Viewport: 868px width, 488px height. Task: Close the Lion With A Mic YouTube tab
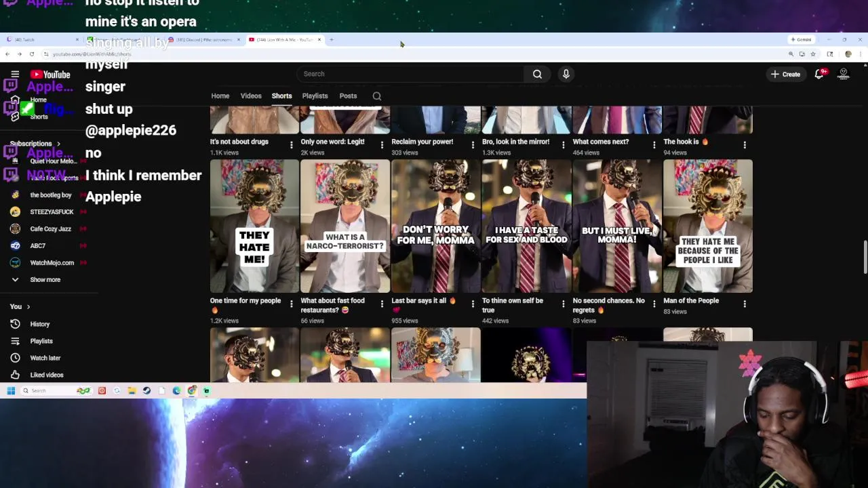[x=319, y=39]
